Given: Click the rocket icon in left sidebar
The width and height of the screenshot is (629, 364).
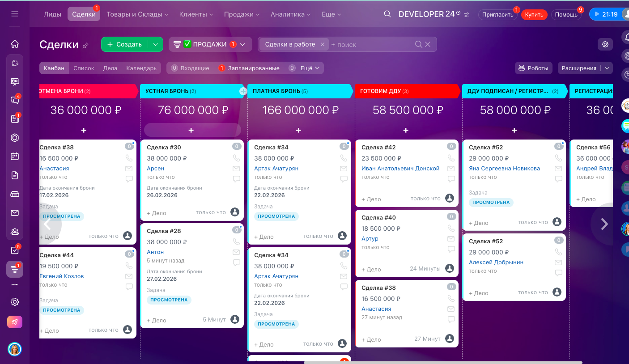Looking at the screenshot, I should (15, 322).
